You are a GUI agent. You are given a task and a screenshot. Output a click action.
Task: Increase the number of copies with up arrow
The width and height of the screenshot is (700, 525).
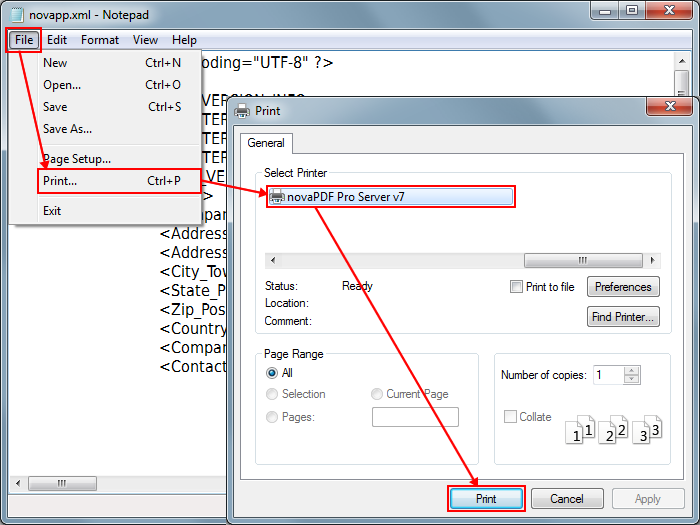[632, 371]
